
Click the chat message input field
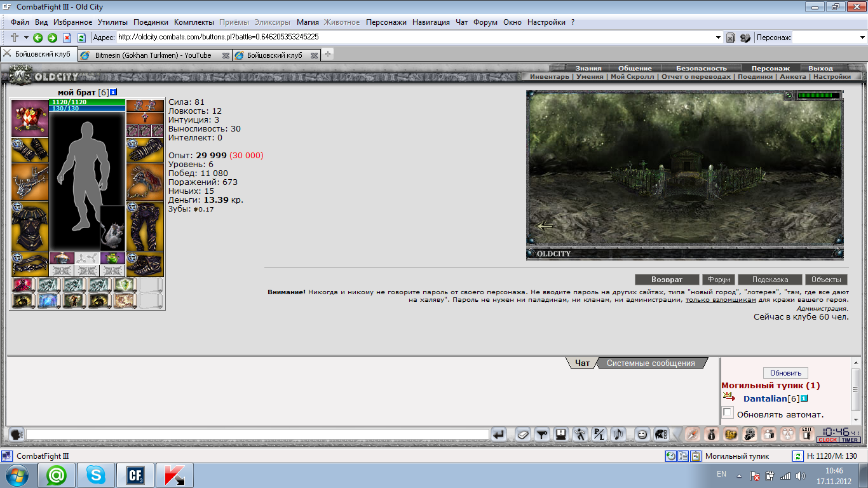tap(257, 435)
